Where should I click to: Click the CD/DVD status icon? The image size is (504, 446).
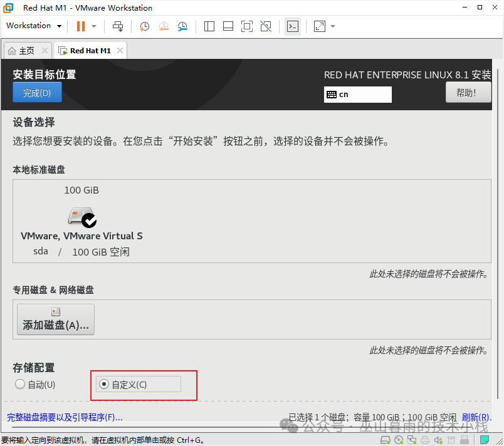[399, 440]
